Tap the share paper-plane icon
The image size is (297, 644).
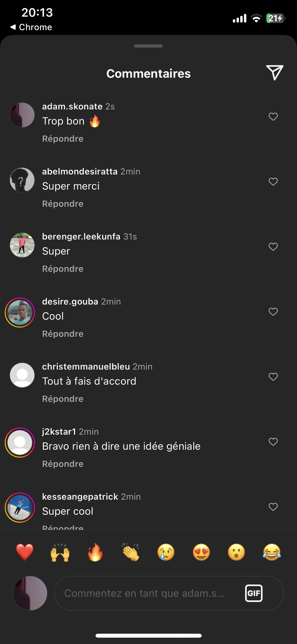(x=275, y=72)
